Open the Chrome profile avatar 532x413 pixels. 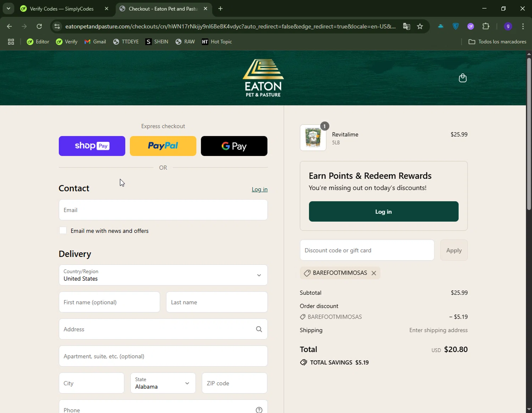click(508, 26)
